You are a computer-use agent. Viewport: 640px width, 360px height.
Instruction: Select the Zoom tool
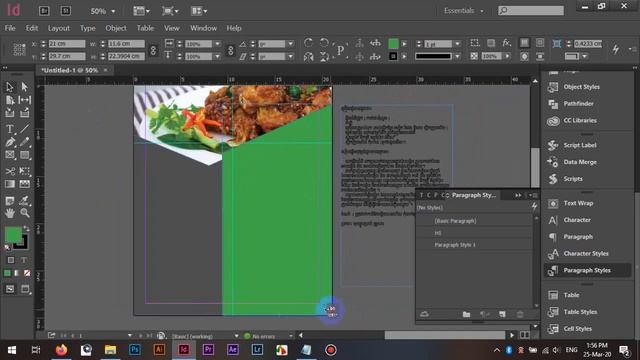click(x=24, y=213)
